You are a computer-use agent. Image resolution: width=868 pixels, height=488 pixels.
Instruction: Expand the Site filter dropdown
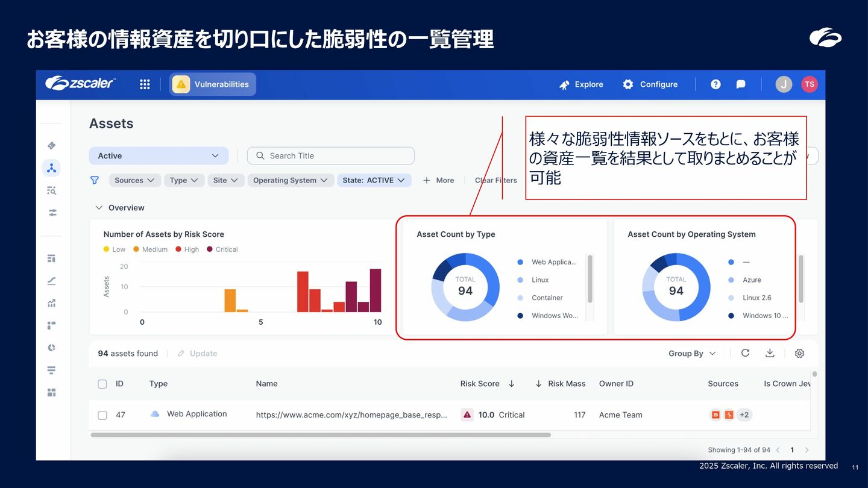click(x=225, y=180)
